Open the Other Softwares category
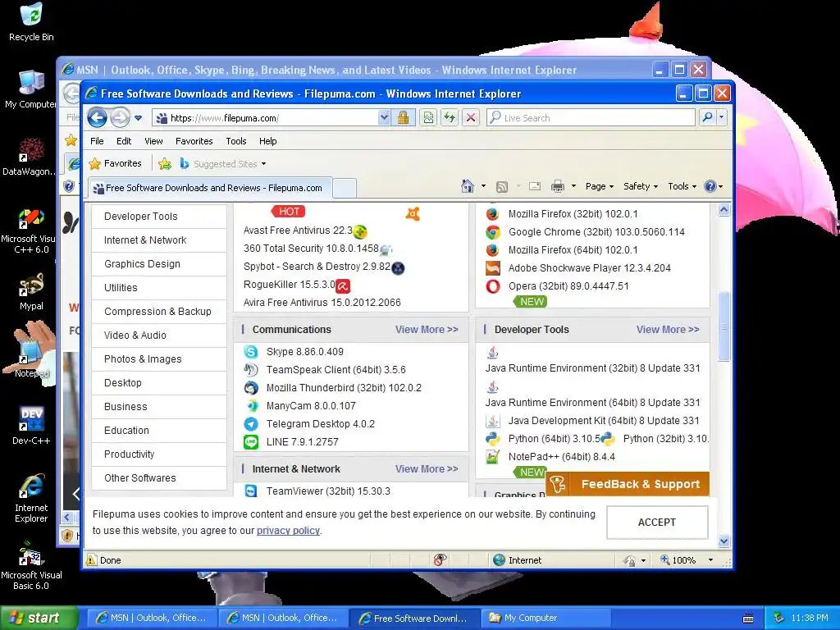 click(x=159, y=478)
